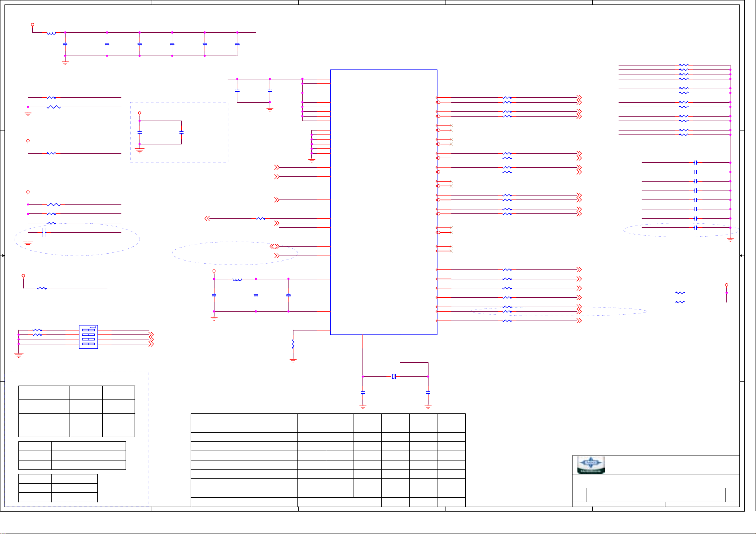Screen dimensions: 756x534
Task: Click the left-pointing off-page connector symbol
Action: (207, 218)
